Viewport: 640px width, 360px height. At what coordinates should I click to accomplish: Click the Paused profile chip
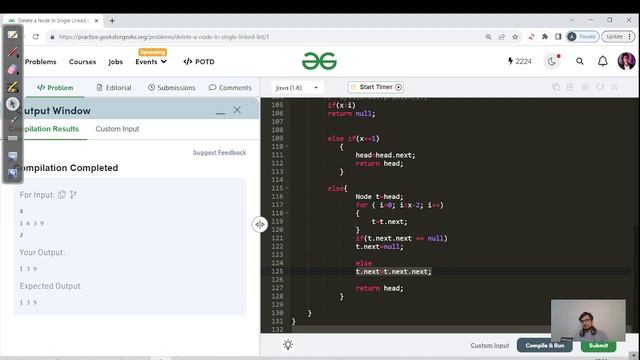[x=582, y=37]
